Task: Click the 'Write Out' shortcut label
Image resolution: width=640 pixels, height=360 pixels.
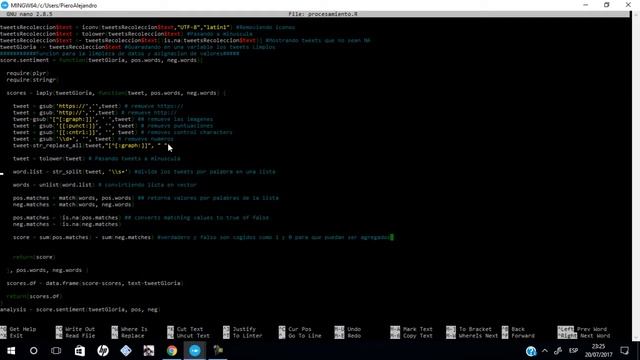Action: (x=80, y=329)
